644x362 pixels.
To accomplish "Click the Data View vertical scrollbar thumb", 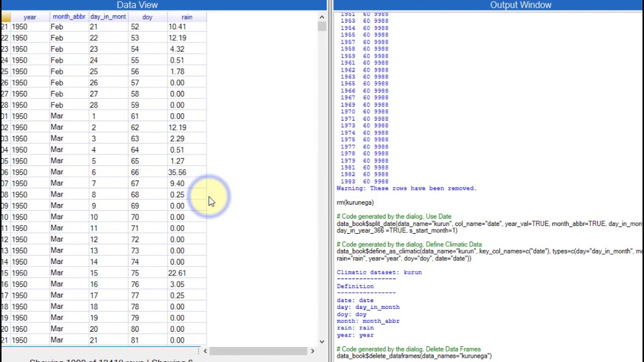I will tap(321, 26).
